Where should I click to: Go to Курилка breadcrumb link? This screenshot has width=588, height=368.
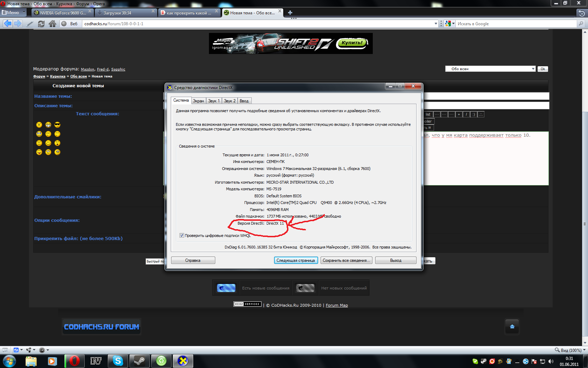[x=58, y=76]
